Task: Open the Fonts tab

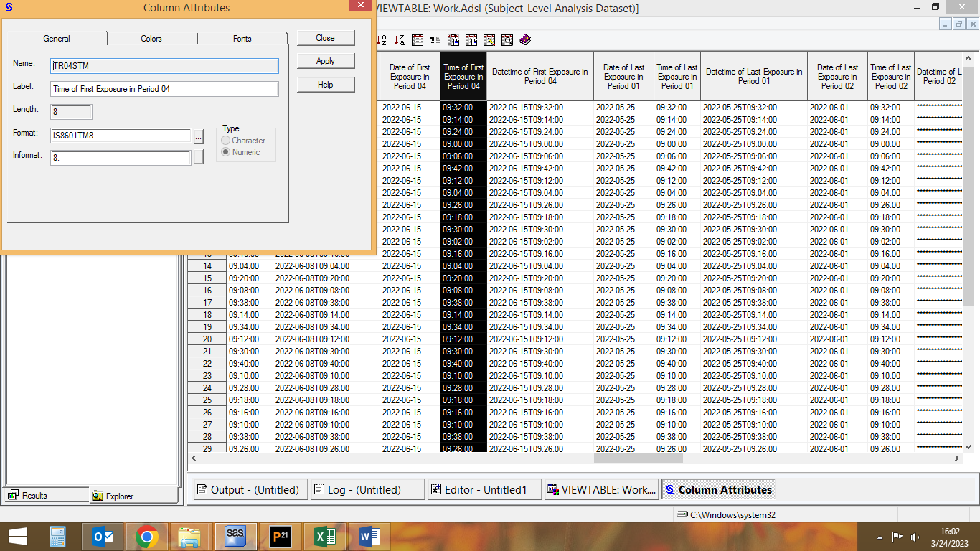Action: click(242, 39)
